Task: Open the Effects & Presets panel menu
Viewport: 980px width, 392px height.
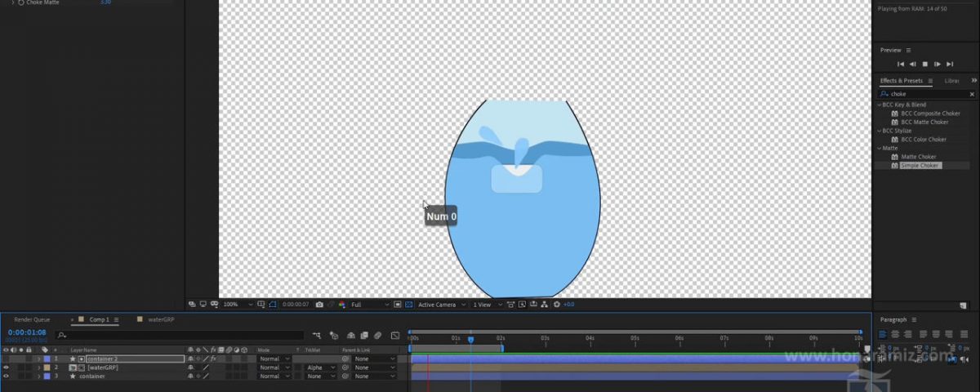Action: click(x=930, y=81)
